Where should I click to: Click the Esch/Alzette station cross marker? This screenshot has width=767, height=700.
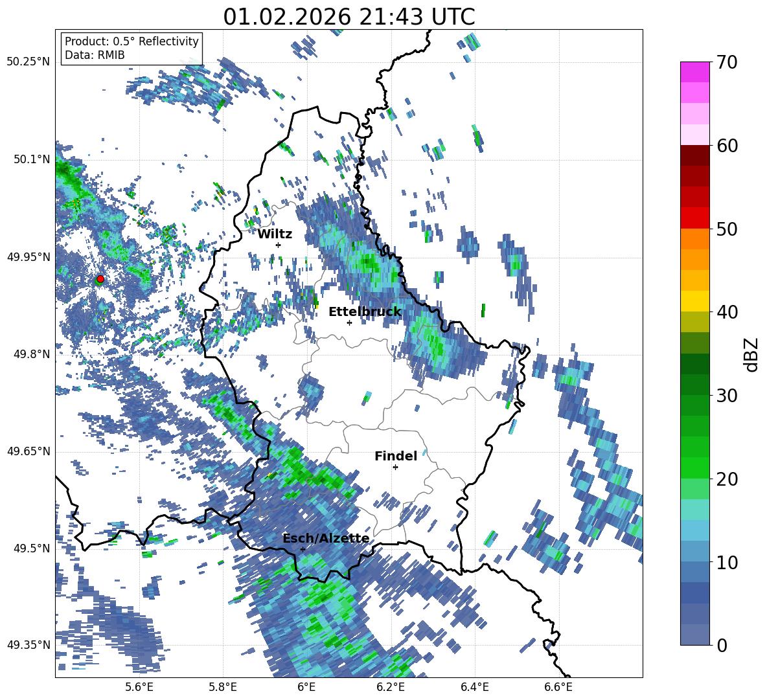303,549
